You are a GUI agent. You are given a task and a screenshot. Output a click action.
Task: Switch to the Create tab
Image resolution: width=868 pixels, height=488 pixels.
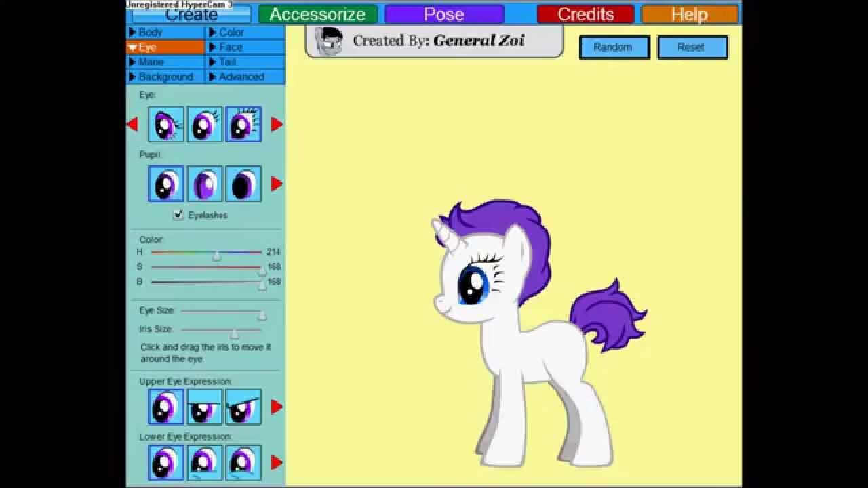click(191, 14)
